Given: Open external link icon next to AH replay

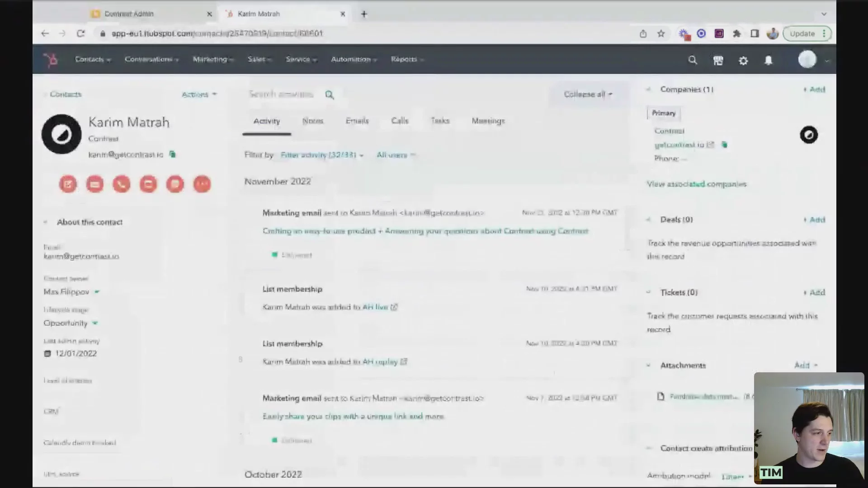Looking at the screenshot, I should pyautogui.click(x=404, y=362).
